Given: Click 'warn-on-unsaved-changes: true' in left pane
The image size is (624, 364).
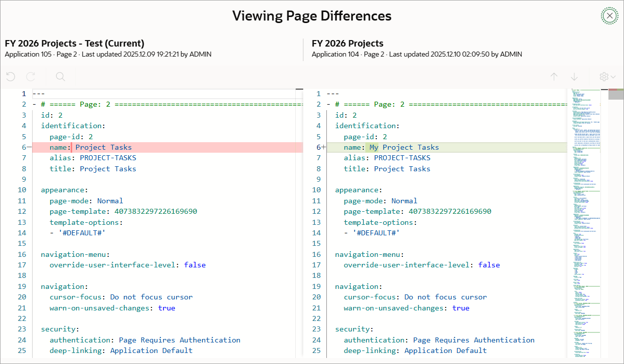Looking at the screenshot, I should pos(112,308).
